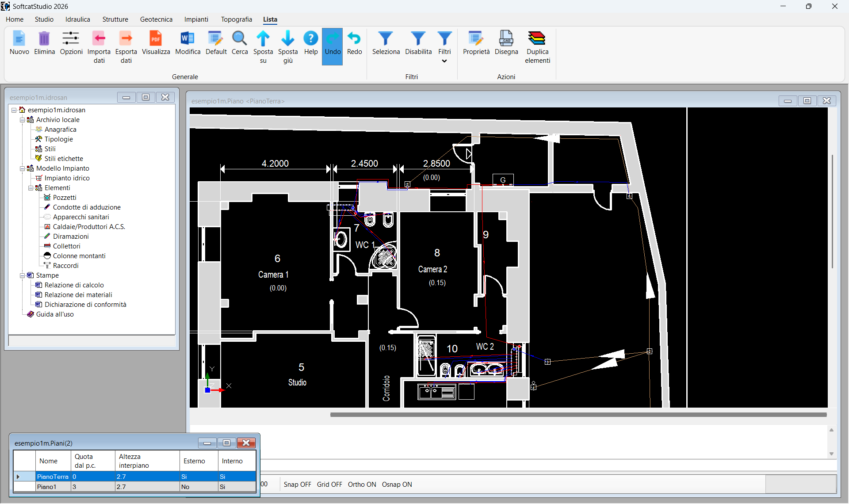Click Disabilita filter icon
Image resolution: width=849 pixels, height=504 pixels.
(x=418, y=39)
